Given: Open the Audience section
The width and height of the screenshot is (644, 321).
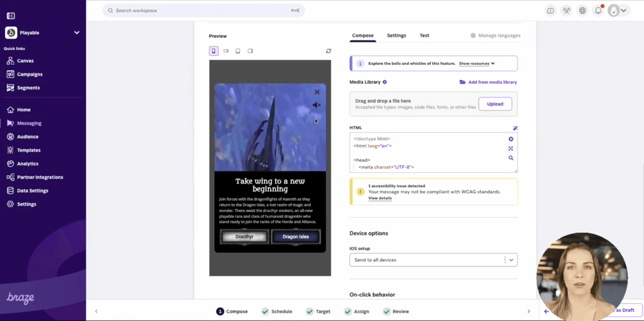Looking at the screenshot, I should tap(27, 137).
